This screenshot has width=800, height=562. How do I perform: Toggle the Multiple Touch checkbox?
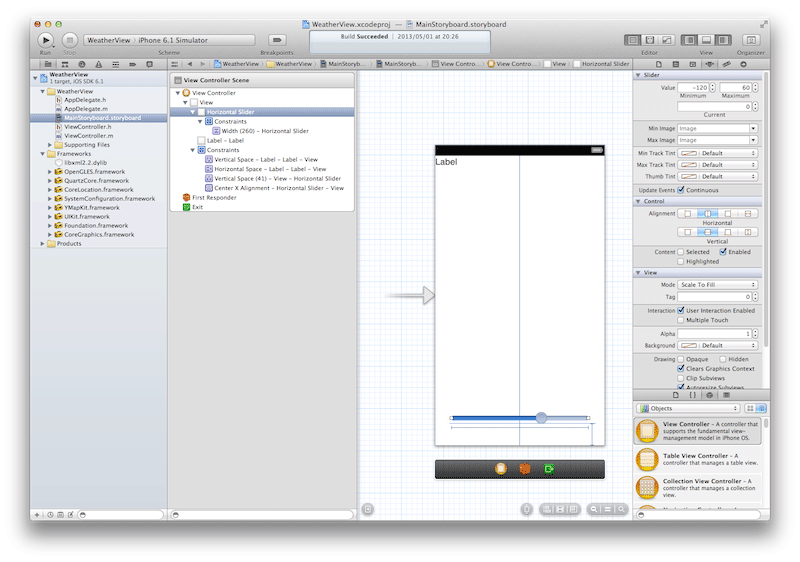click(x=681, y=320)
